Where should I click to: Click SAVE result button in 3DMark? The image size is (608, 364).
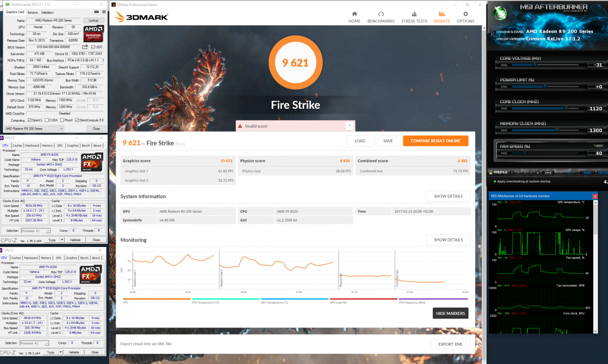click(388, 141)
